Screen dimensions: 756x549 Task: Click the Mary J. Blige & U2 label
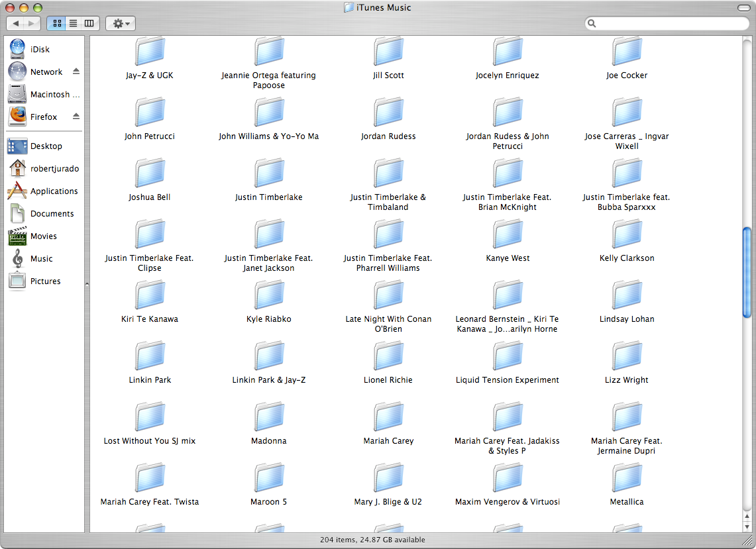coord(388,502)
